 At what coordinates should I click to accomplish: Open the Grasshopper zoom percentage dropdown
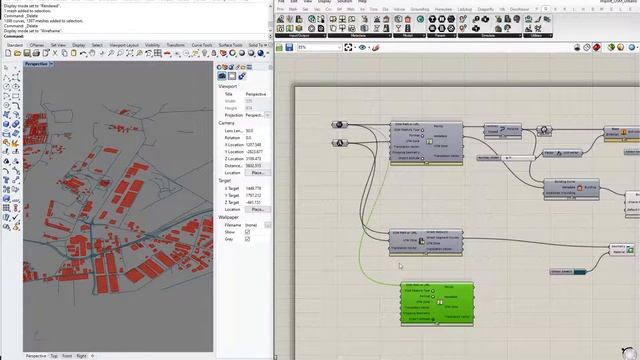[x=339, y=48]
